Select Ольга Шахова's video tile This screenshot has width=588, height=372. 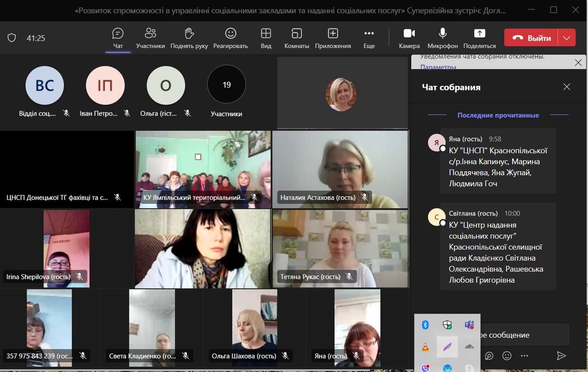(254, 328)
